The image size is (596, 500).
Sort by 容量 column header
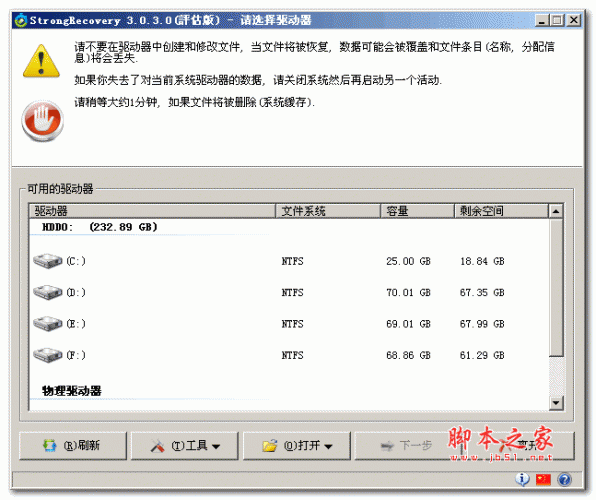click(x=417, y=211)
